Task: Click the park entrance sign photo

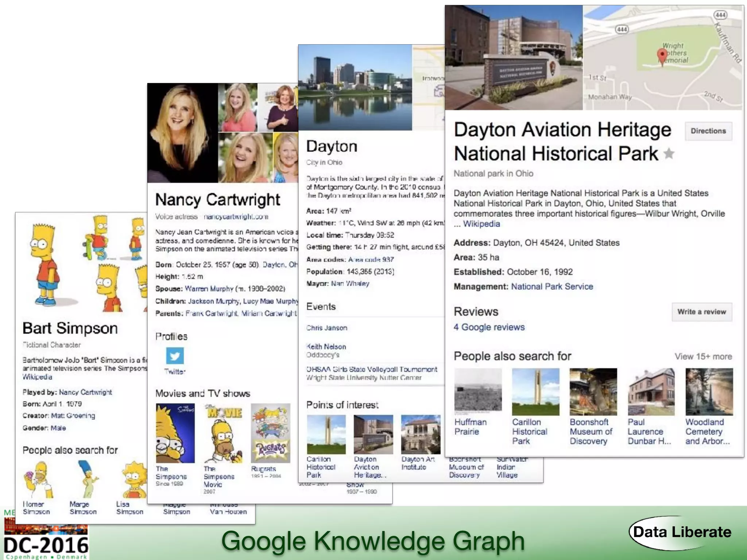Action: [x=514, y=58]
